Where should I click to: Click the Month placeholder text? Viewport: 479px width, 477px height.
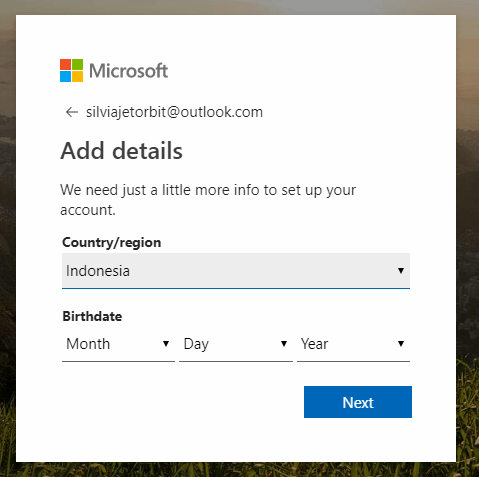(x=88, y=344)
